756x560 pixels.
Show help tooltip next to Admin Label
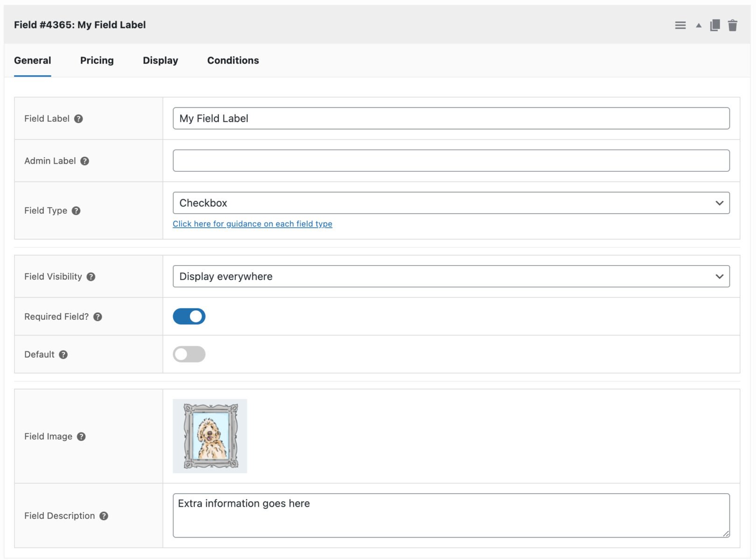pyautogui.click(x=84, y=161)
